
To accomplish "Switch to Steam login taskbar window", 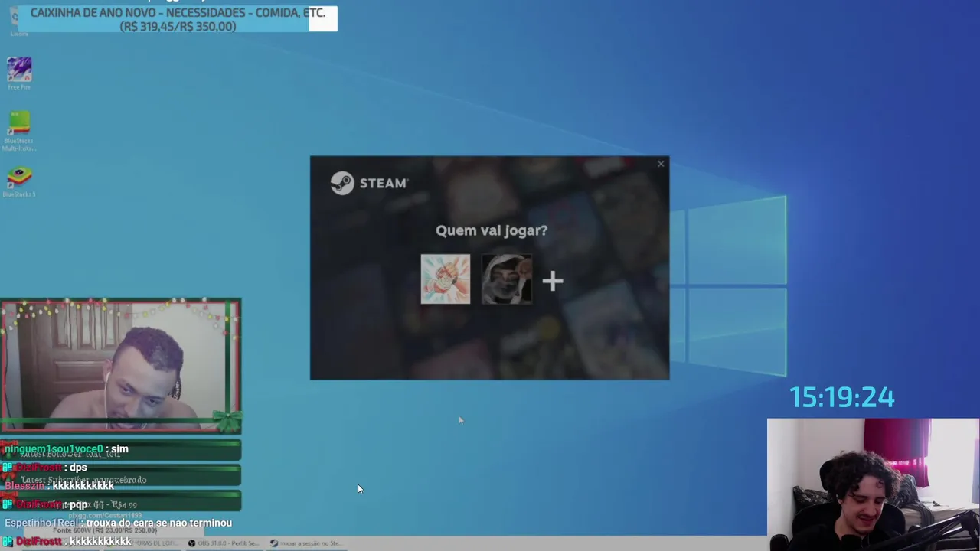I will pyautogui.click(x=305, y=543).
